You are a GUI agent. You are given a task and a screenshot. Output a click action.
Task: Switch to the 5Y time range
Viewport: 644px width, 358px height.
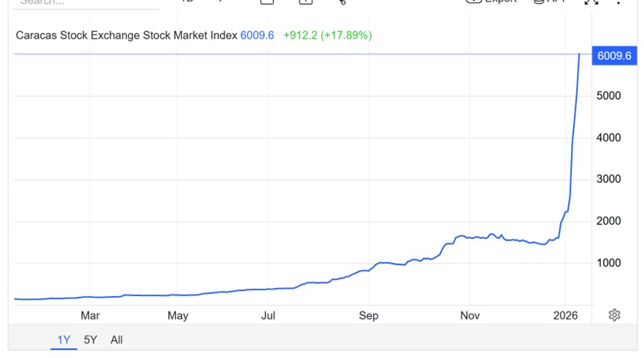[90, 340]
